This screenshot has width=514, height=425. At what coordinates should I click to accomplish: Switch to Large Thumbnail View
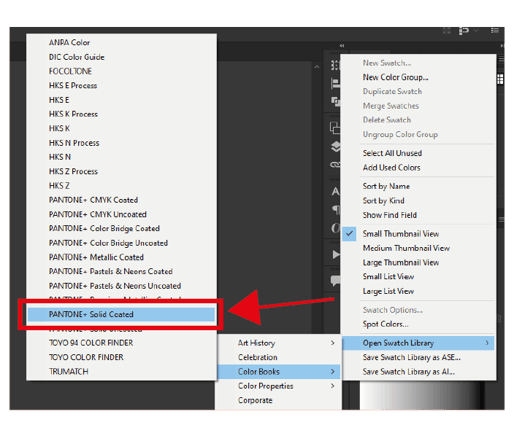tap(401, 263)
